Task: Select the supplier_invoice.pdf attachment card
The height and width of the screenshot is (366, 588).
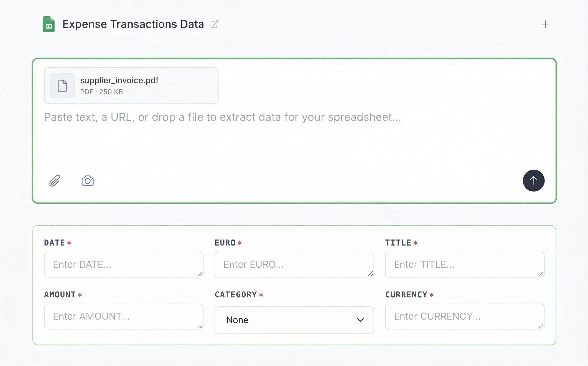Action: point(131,86)
